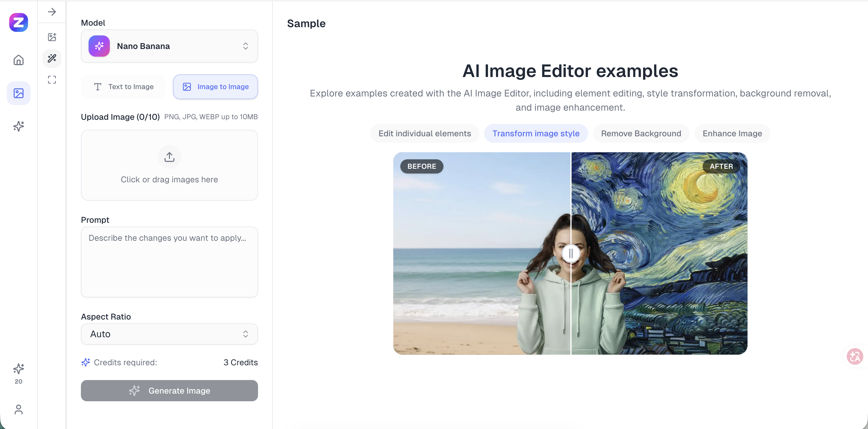Select the magic wand editing tool icon
The image size is (868, 429).
pos(52,58)
